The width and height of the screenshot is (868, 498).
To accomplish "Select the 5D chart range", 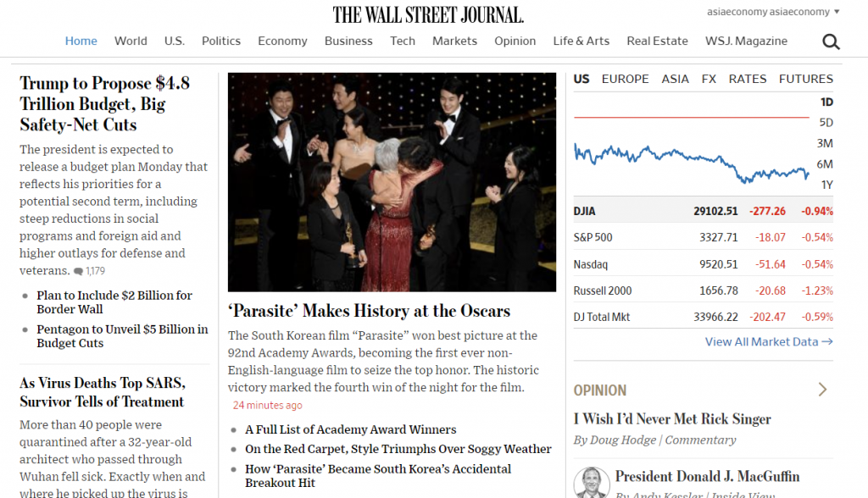I will pos(826,123).
